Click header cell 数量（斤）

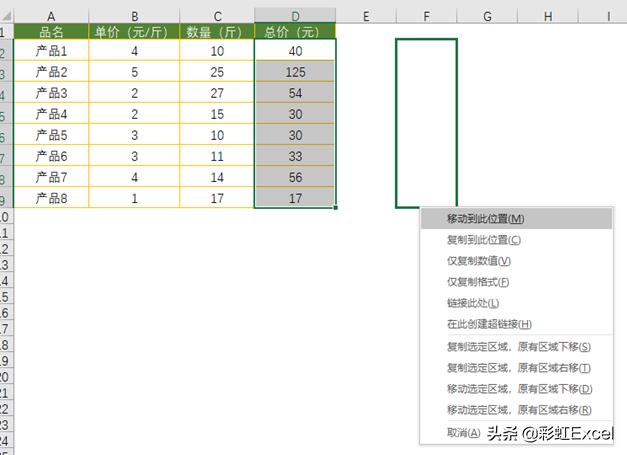tap(217, 32)
